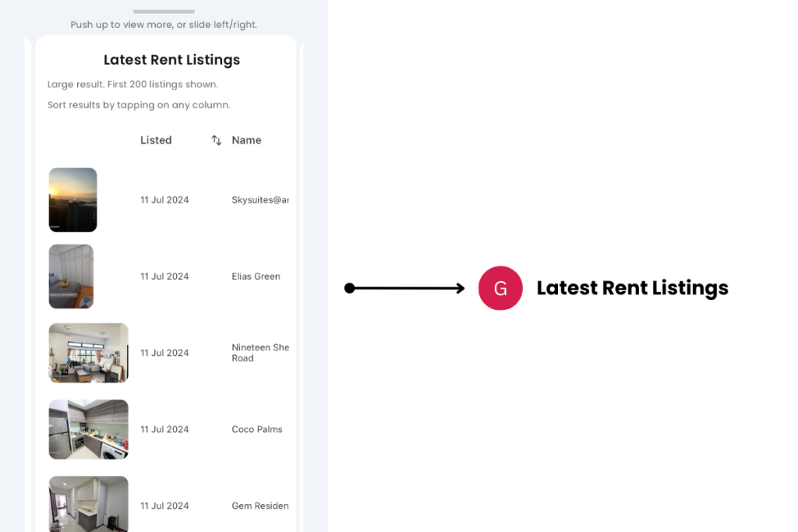Select the Gem Residences listing name

pos(260,506)
